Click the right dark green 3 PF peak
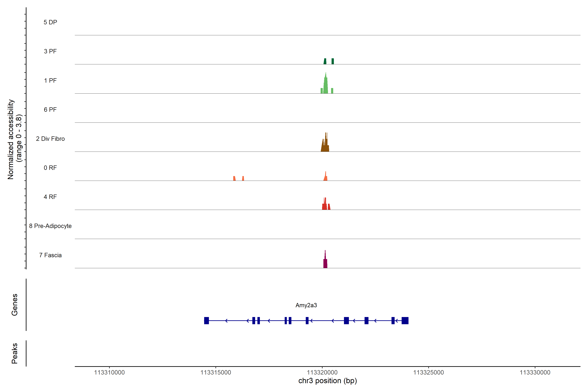 tap(333, 61)
